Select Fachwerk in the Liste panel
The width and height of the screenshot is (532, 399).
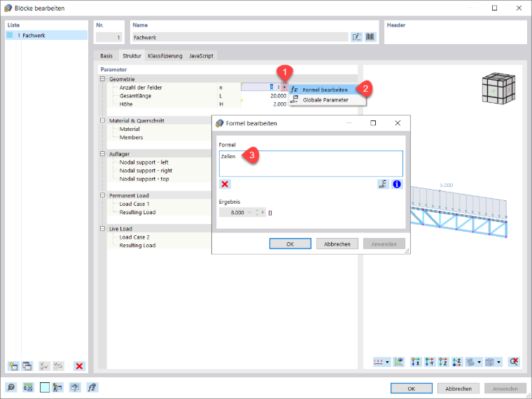coord(46,35)
